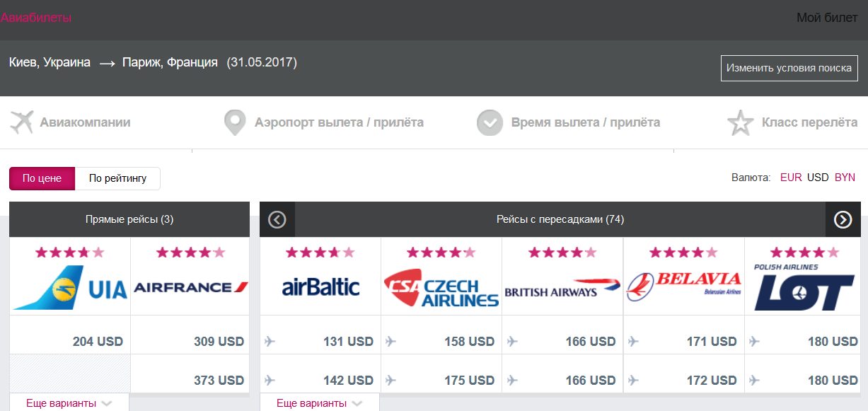Switch currency to EUR
The width and height of the screenshot is (868, 411).
[791, 178]
